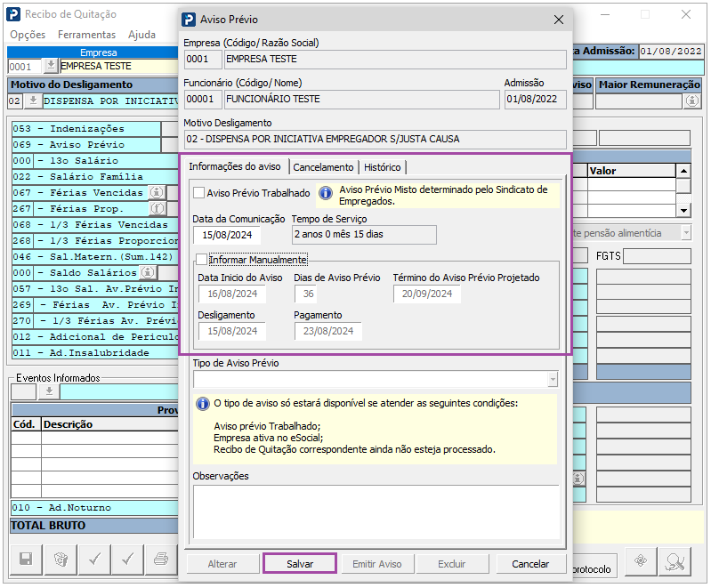Click into the Observações text area
This screenshot has height=588, width=711.
point(376,511)
